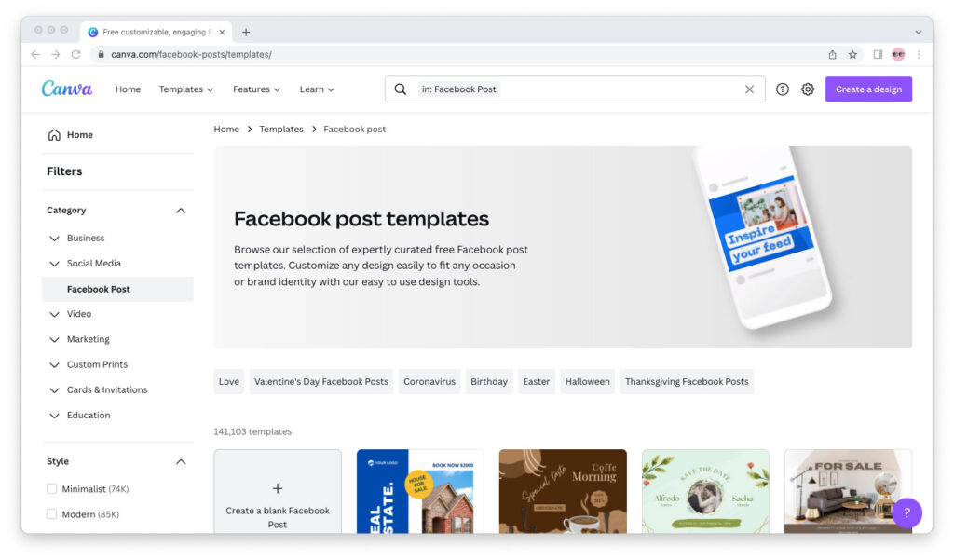Click Valentine's Day Facebook Posts chip

pos(321,382)
